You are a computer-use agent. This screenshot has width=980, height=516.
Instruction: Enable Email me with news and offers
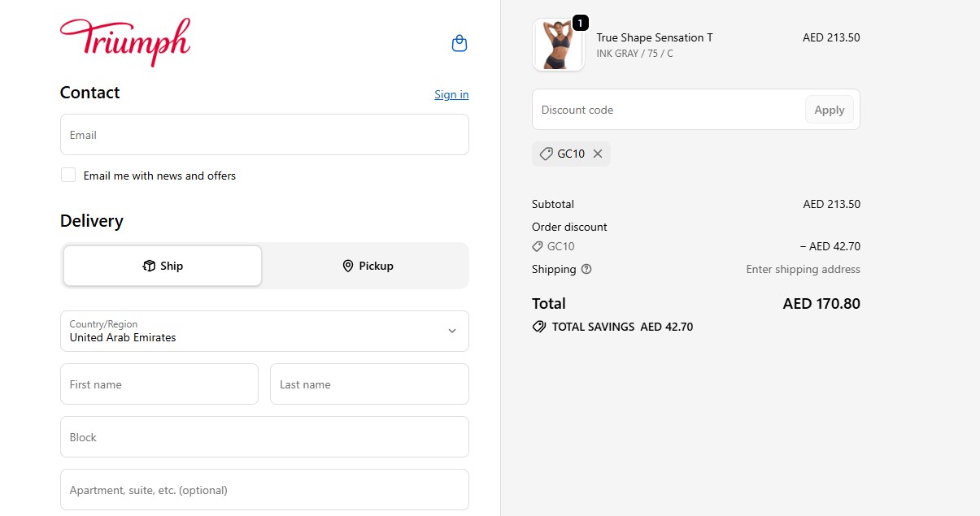point(68,175)
